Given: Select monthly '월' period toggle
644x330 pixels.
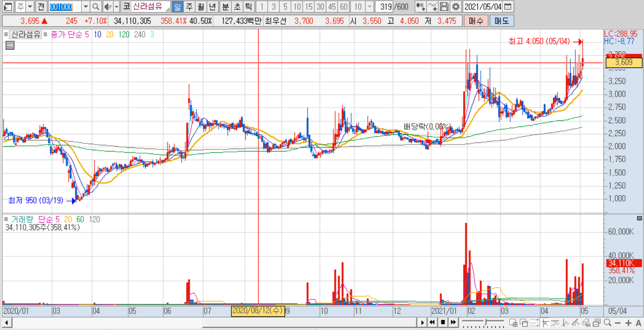Looking at the screenshot, I should 201,7.
